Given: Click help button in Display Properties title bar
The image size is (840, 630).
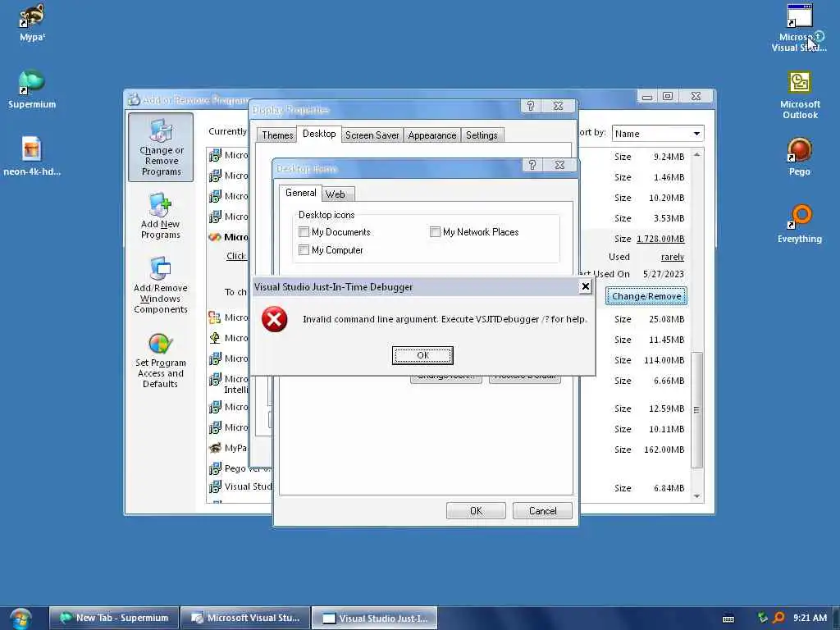Looking at the screenshot, I should point(531,106).
